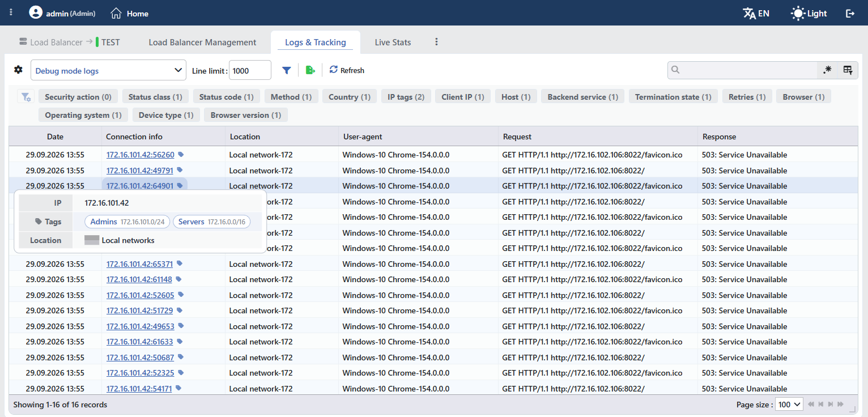Open the 172.16.101.42:61148 connection link
Image resolution: width=868 pixels, height=417 pixels.
tap(139, 279)
